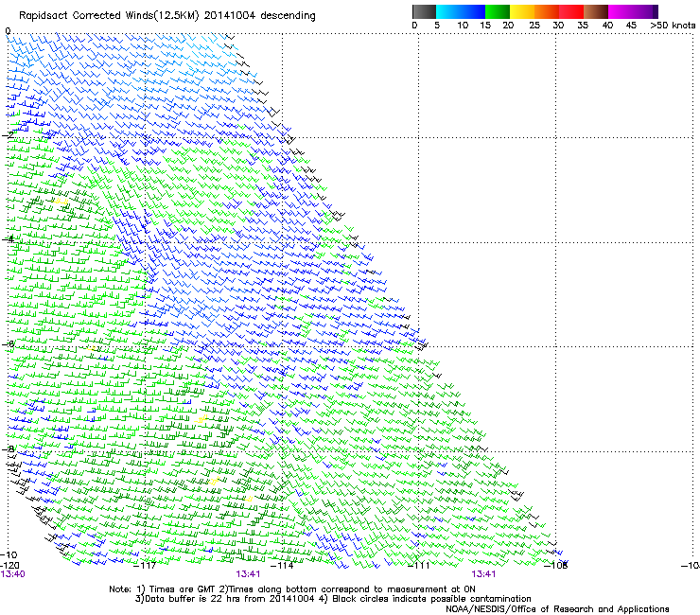Click the '-120' longitude axis label
The width and height of the screenshot is (700, 615).
9,566
